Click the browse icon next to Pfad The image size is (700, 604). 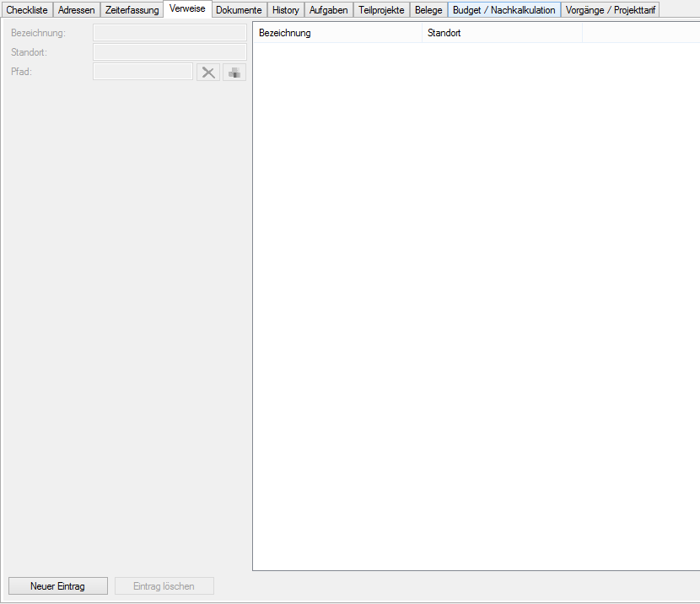(x=234, y=73)
